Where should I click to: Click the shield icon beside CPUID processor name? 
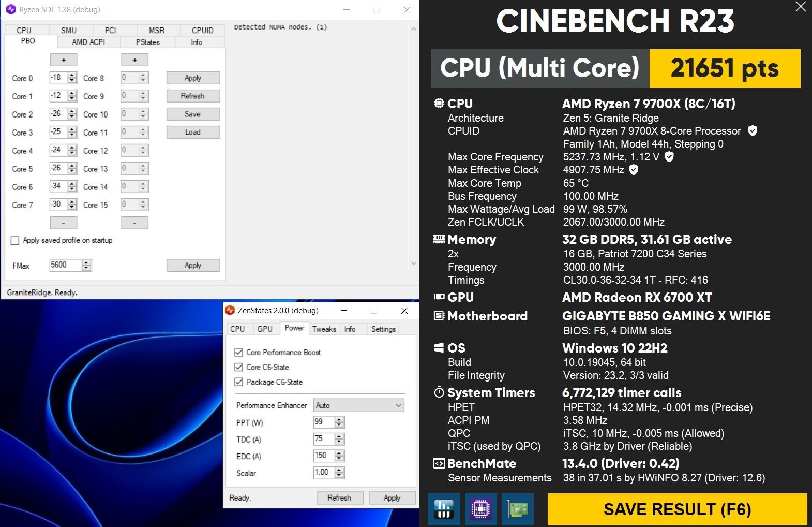coord(753,131)
